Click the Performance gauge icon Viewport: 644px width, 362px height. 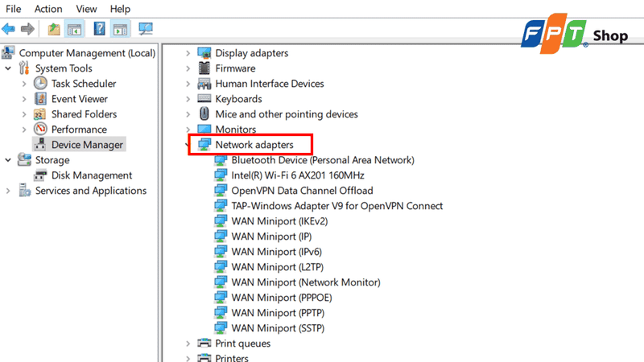pos(40,130)
